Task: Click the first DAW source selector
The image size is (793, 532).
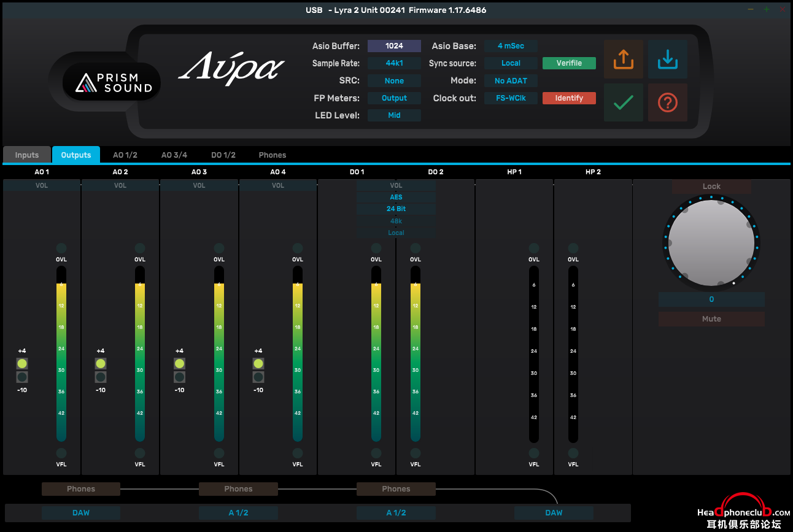Action: [x=81, y=513]
